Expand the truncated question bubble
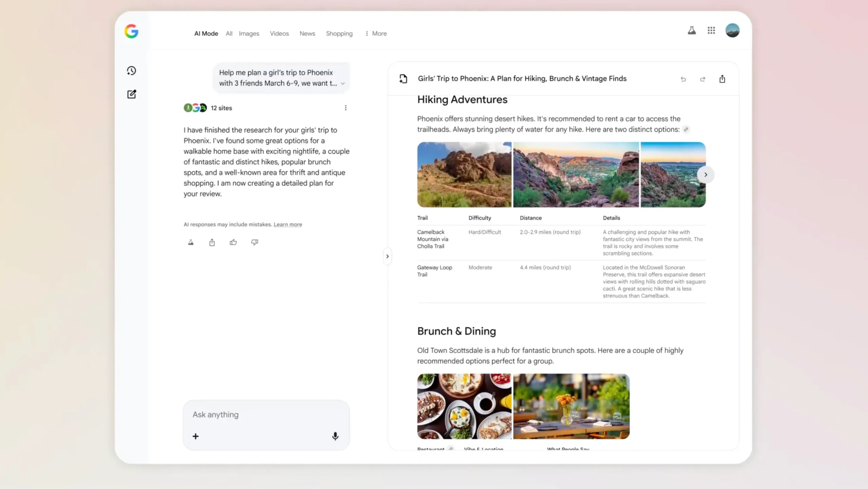Screen dimensions: 868x489 [x=342, y=83]
